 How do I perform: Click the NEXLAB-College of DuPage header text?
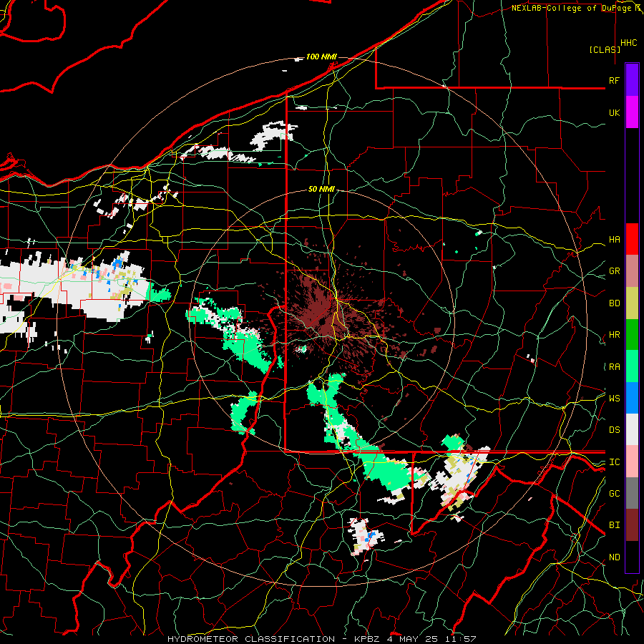point(574,8)
